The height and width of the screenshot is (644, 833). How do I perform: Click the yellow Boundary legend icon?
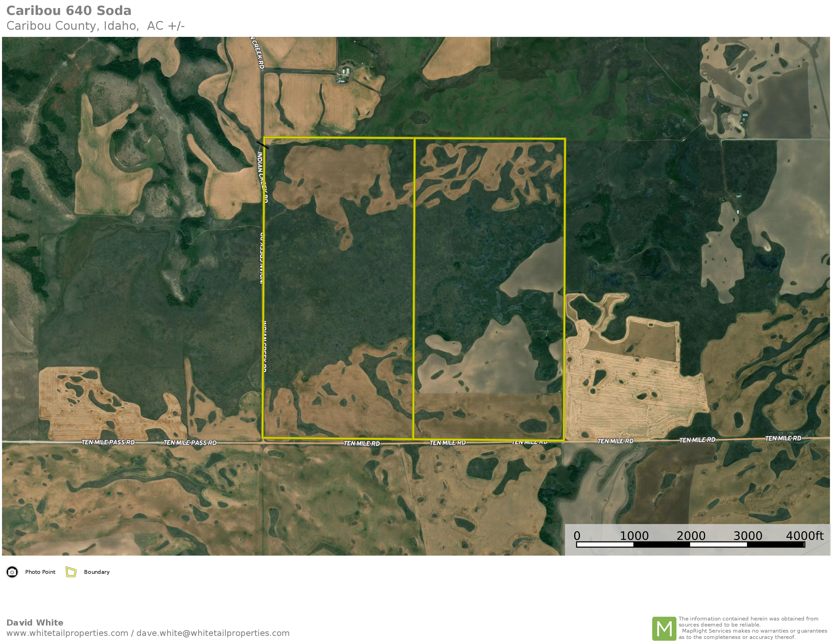[x=71, y=572]
